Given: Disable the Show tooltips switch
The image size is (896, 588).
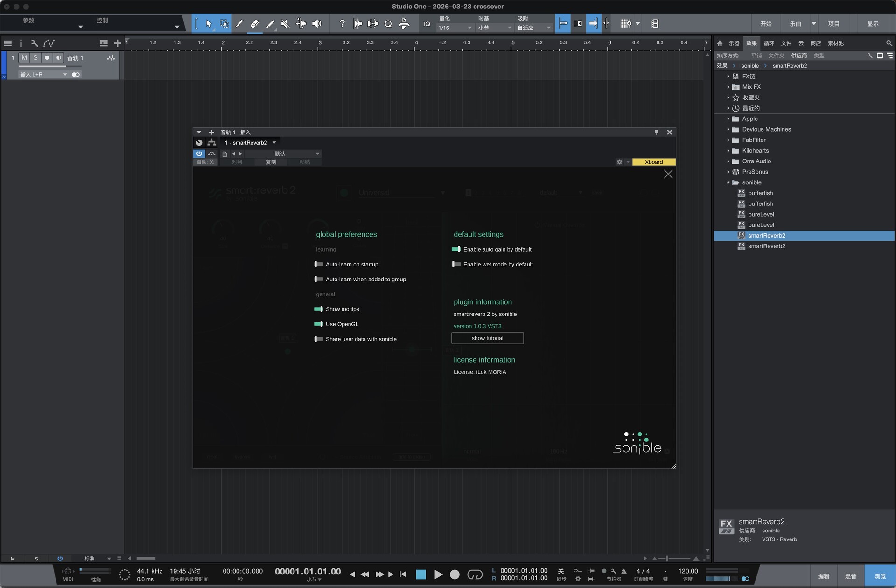Looking at the screenshot, I should (319, 309).
